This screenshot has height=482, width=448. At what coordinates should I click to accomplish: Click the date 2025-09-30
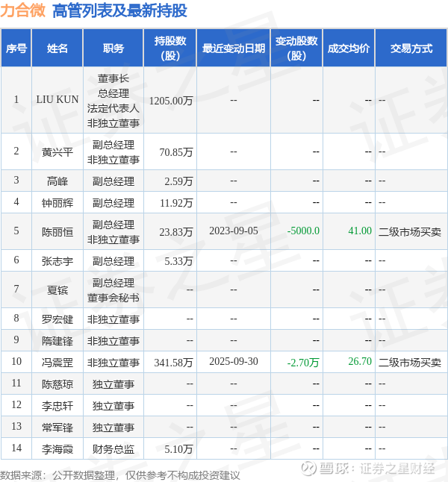(x=234, y=361)
